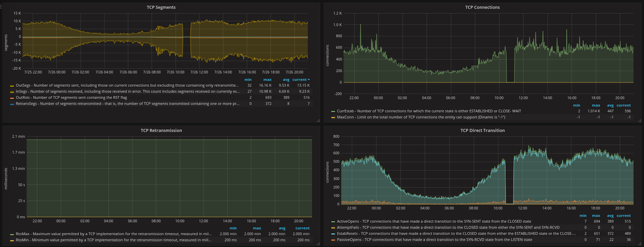
Task: Sort TCP Connections legend by max
Action: 596,105
